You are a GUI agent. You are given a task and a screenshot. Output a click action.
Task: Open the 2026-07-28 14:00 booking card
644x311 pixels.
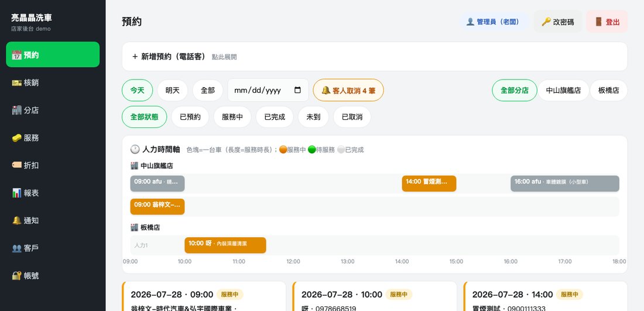[546, 296]
